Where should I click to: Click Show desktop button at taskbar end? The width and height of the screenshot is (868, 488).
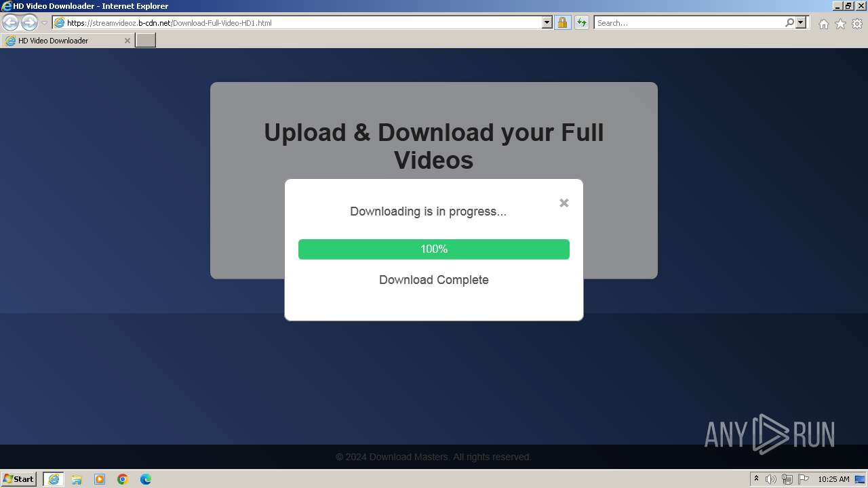point(861,479)
